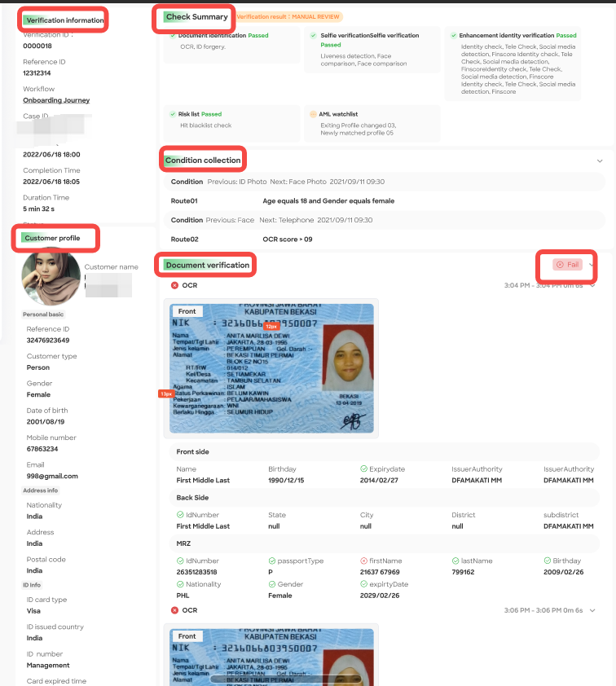Click the 'ID Info' group label

32,585
